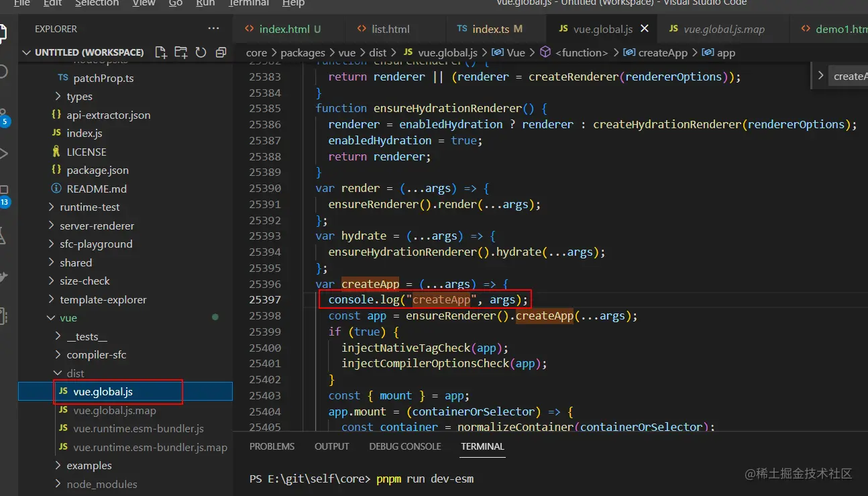Select the TERMINAL panel tab
The image size is (868, 496).
(x=482, y=446)
